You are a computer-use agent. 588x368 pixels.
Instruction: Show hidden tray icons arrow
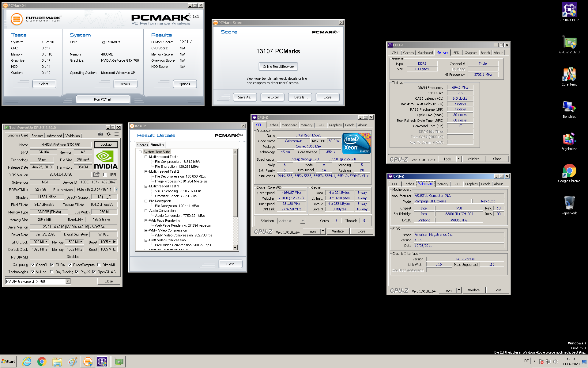click(x=534, y=361)
